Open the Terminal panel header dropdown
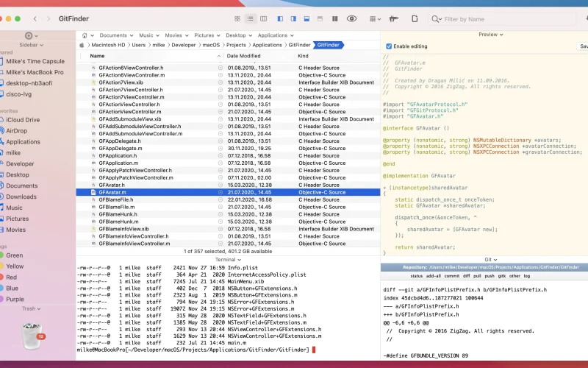 pos(228,260)
